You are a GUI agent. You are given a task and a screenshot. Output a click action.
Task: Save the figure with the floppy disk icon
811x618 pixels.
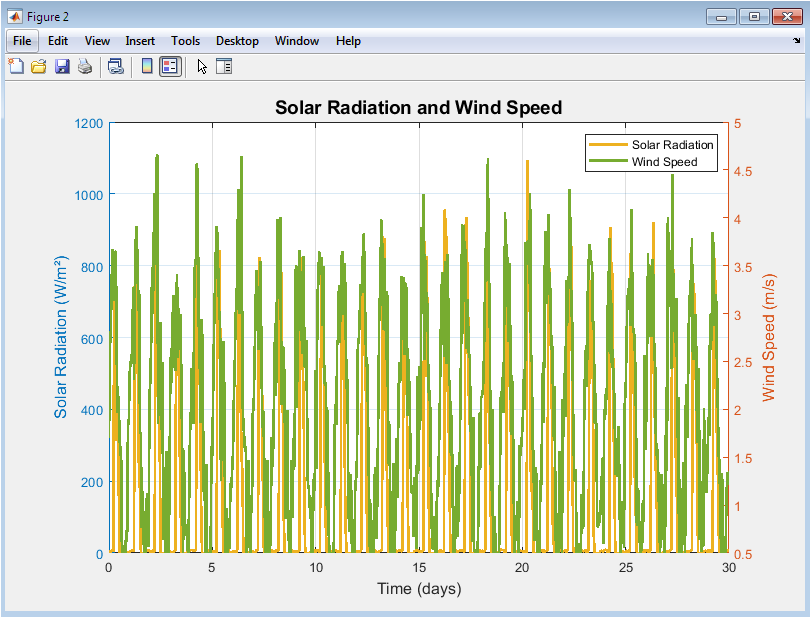coord(62,67)
